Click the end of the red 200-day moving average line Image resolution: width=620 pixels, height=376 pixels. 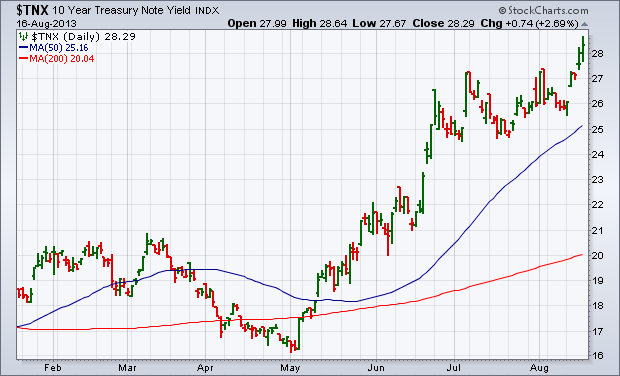point(582,255)
